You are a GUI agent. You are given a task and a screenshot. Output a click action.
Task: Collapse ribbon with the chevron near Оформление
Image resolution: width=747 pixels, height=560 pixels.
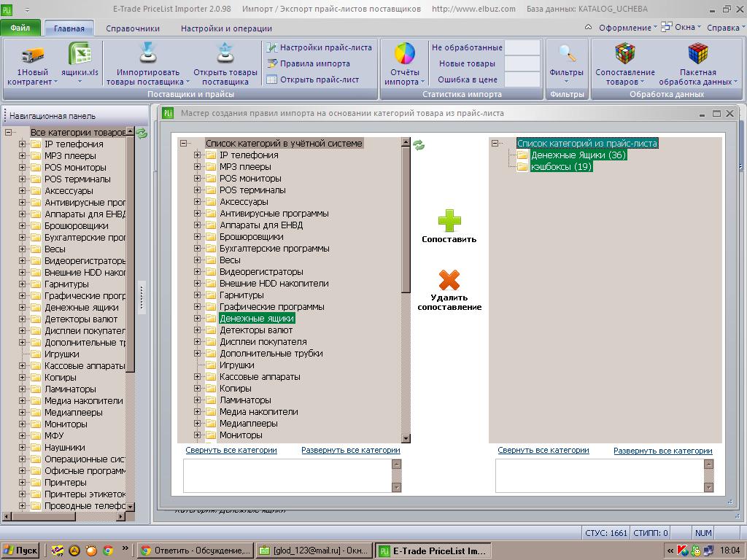pos(589,27)
